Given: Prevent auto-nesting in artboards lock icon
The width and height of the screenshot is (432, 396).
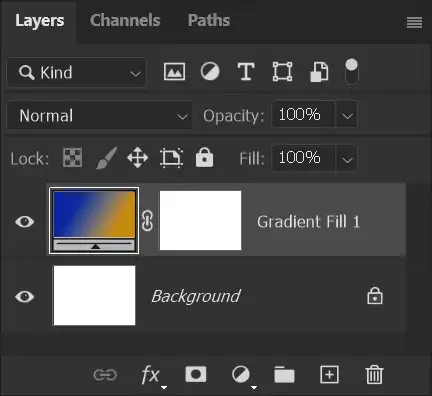Looking at the screenshot, I should 171,158.
